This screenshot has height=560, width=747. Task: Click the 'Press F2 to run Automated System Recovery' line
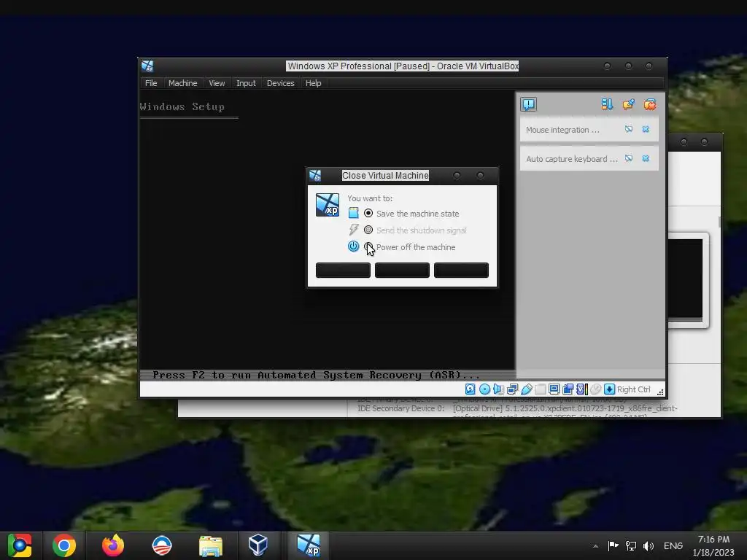coord(315,375)
